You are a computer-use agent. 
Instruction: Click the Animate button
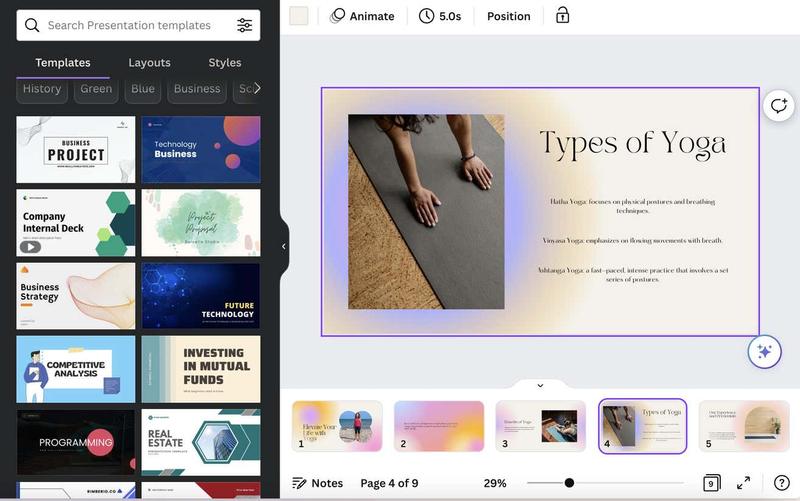[x=362, y=16]
